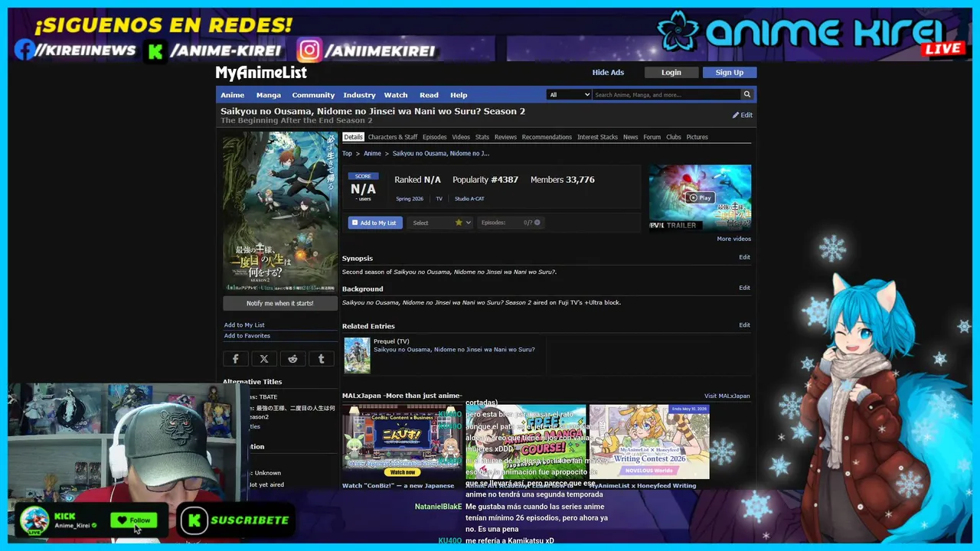
Task: Share on Facebook icon button
Action: 236,358
